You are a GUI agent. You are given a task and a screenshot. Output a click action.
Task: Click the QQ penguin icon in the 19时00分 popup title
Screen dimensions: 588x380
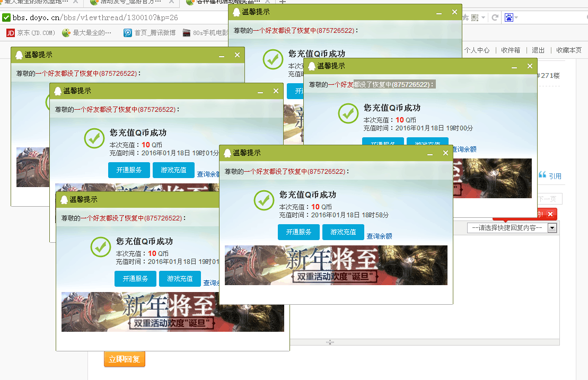(x=312, y=66)
